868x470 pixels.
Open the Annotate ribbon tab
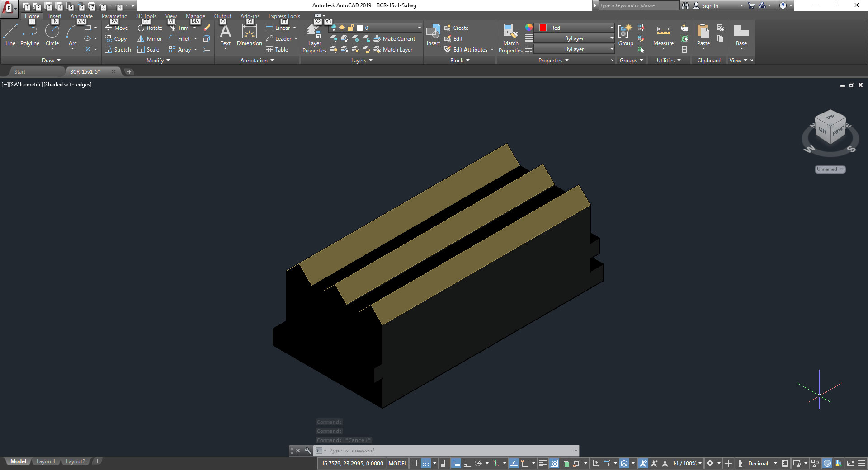tap(81, 16)
